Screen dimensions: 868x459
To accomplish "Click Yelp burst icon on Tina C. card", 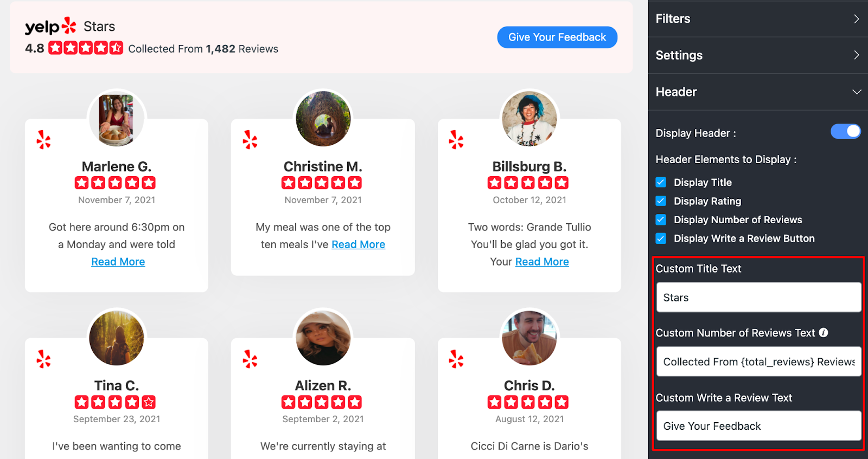I will pos(43,359).
